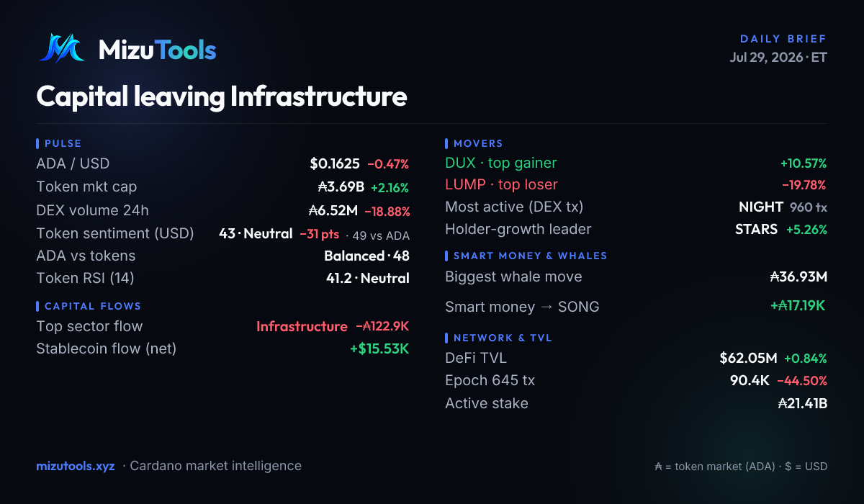This screenshot has width=864, height=504.
Task: Click the DeFi TVL value
Action: pos(748,358)
